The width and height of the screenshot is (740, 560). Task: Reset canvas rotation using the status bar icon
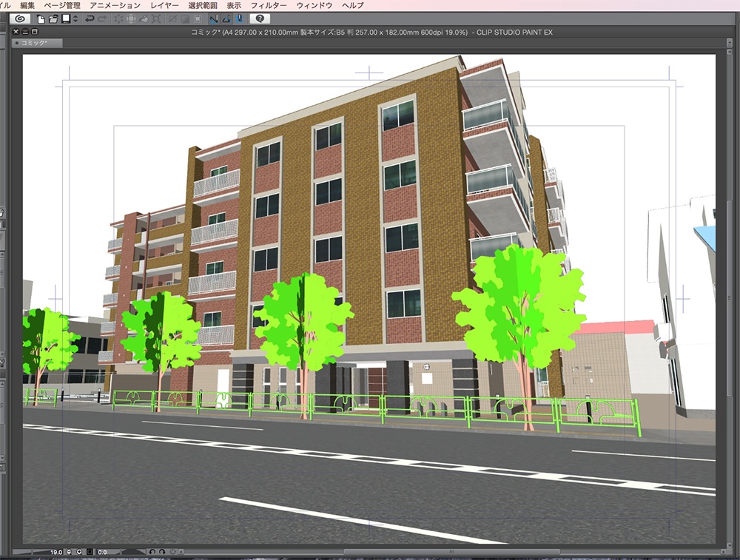coord(173,552)
